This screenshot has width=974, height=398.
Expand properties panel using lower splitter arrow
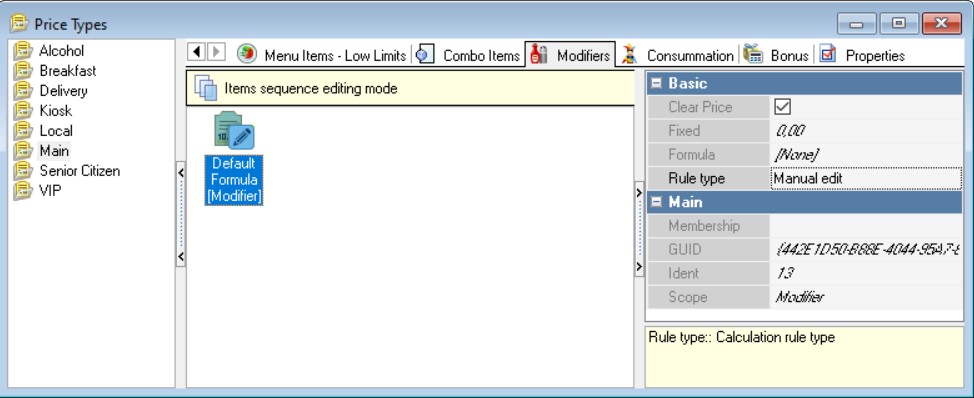(639, 267)
